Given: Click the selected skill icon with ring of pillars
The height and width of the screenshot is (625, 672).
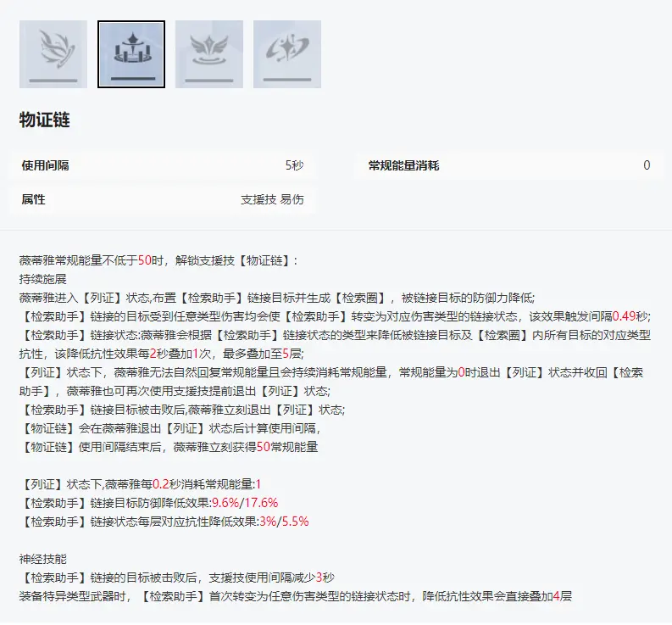Looking at the screenshot, I should coord(131,54).
